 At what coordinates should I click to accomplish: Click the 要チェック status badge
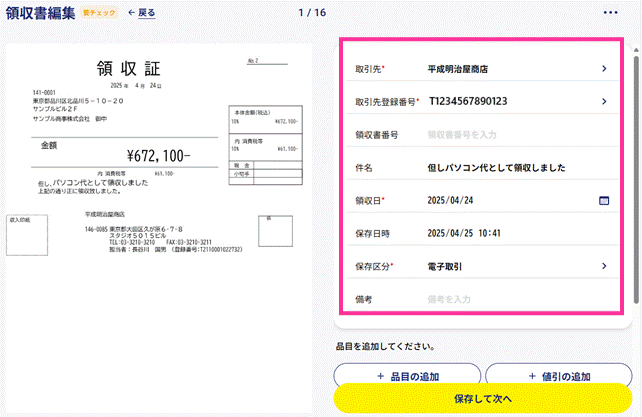[x=99, y=13]
